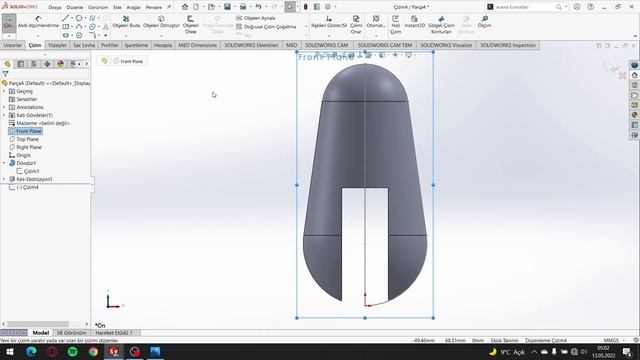Select the Corner Rectangle sketch tool
The image size is (640, 360).
pyautogui.click(x=65, y=27)
